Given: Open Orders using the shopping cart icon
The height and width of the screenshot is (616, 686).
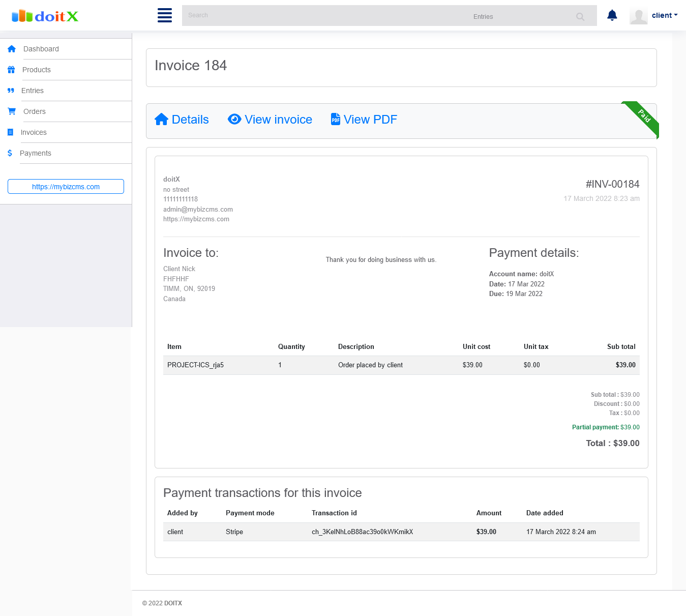Looking at the screenshot, I should (x=11, y=111).
